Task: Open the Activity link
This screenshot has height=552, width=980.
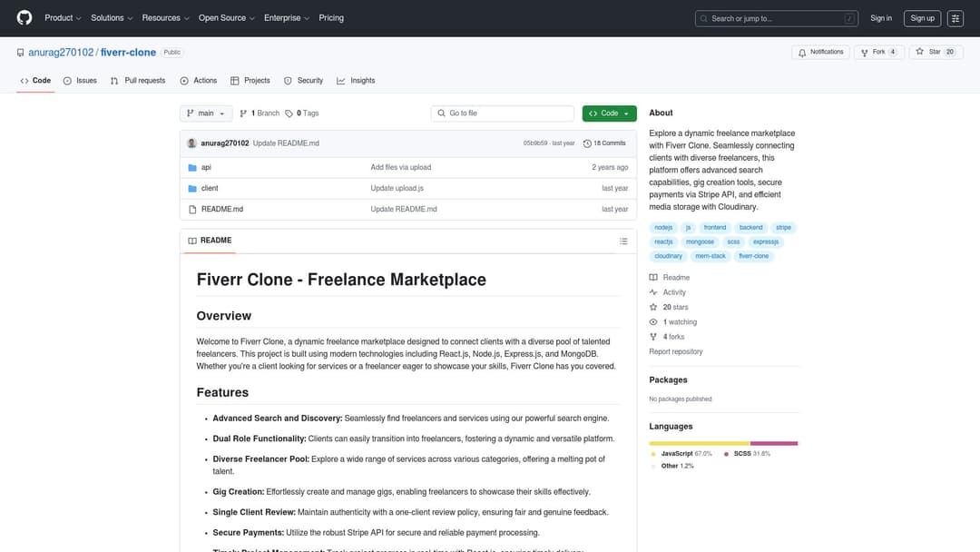Action: 668,292
